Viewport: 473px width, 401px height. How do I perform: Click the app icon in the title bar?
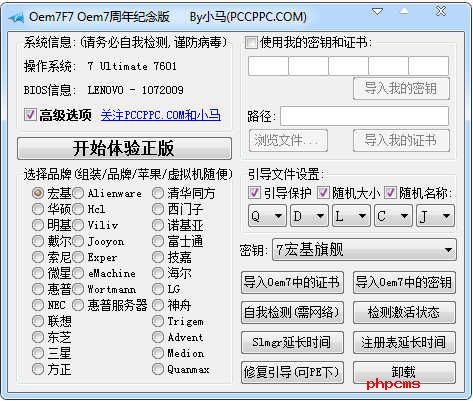16,17
